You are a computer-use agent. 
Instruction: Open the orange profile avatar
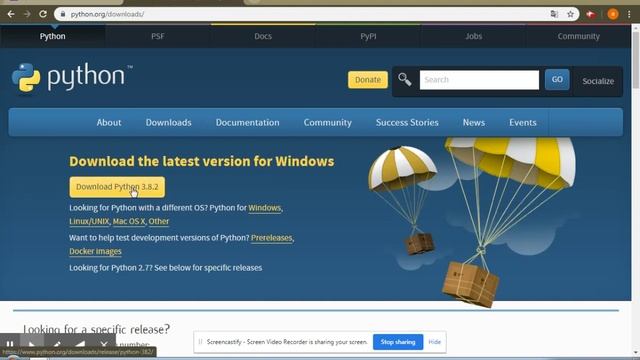click(x=613, y=14)
